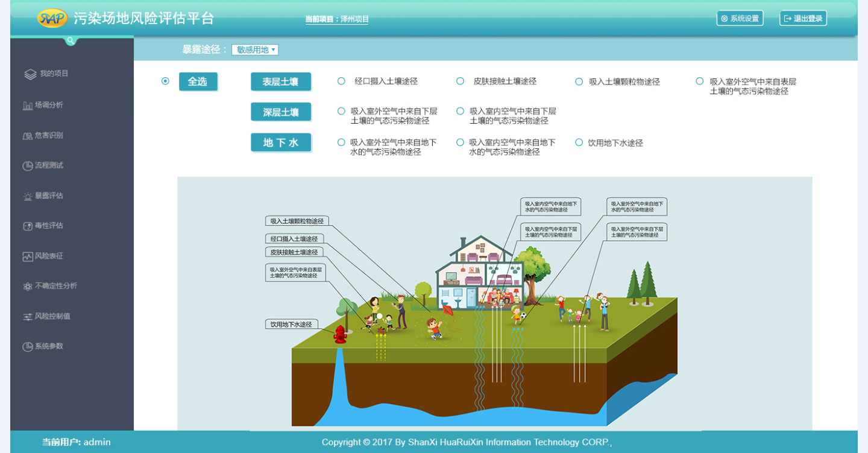Image resolution: width=868 pixels, height=453 pixels.
Task: Click the 表层土壤 category button
Action: tap(281, 82)
